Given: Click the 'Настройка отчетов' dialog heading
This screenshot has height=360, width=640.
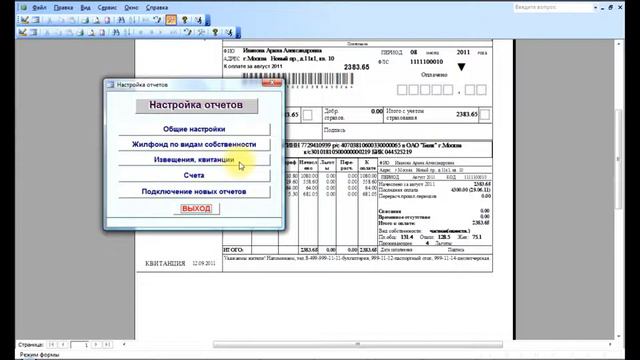Looking at the screenshot, I should pos(196,105).
